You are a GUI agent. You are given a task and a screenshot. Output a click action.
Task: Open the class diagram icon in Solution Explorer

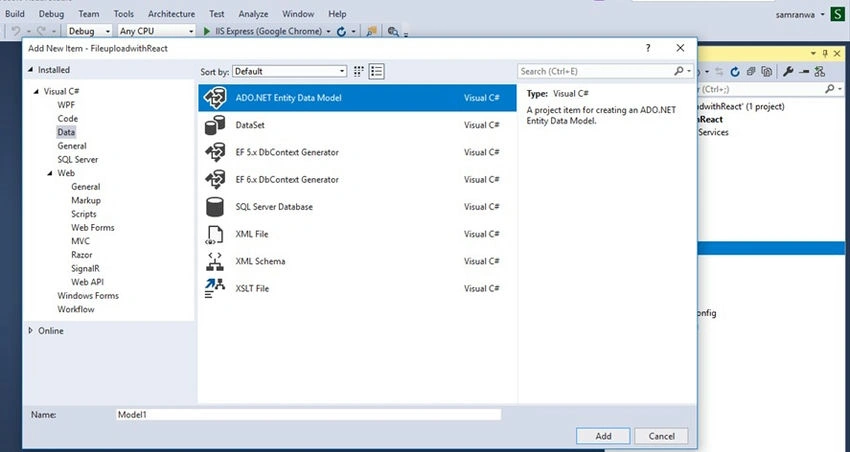pyautogui.click(x=820, y=72)
